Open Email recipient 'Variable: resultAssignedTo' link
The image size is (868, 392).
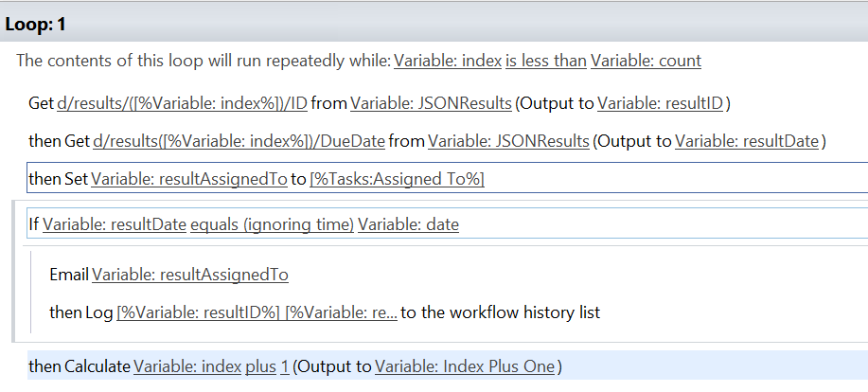[190, 275]
